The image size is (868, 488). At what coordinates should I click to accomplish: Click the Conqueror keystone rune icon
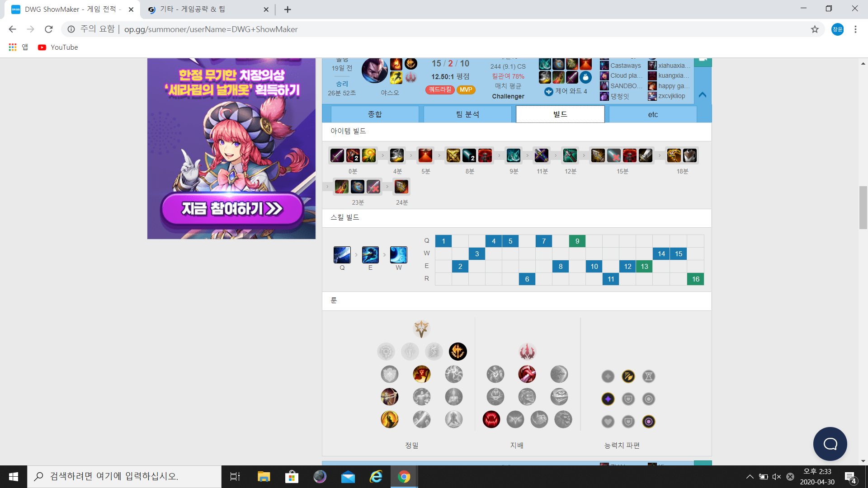[458, 352]
